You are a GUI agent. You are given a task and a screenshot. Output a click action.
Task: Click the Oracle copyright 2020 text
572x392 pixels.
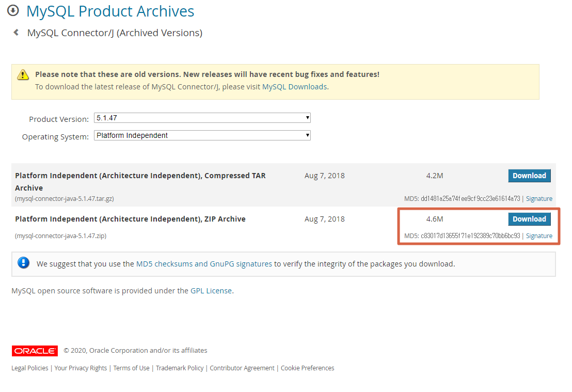[135, 350]
